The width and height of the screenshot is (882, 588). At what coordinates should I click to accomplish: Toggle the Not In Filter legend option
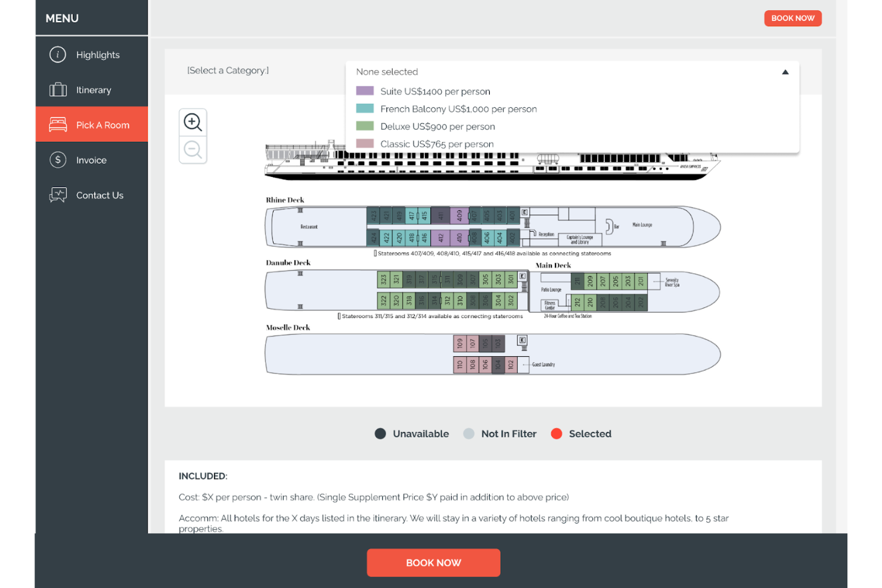(468, 434)
